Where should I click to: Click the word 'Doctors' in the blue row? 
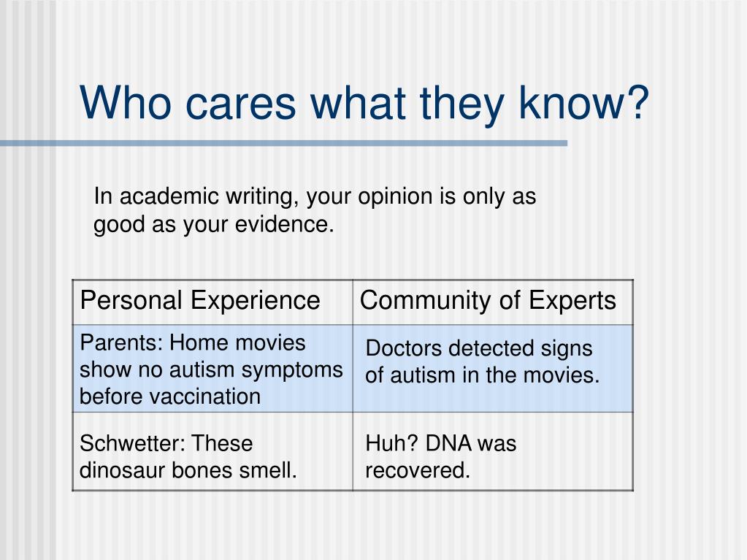404,348
